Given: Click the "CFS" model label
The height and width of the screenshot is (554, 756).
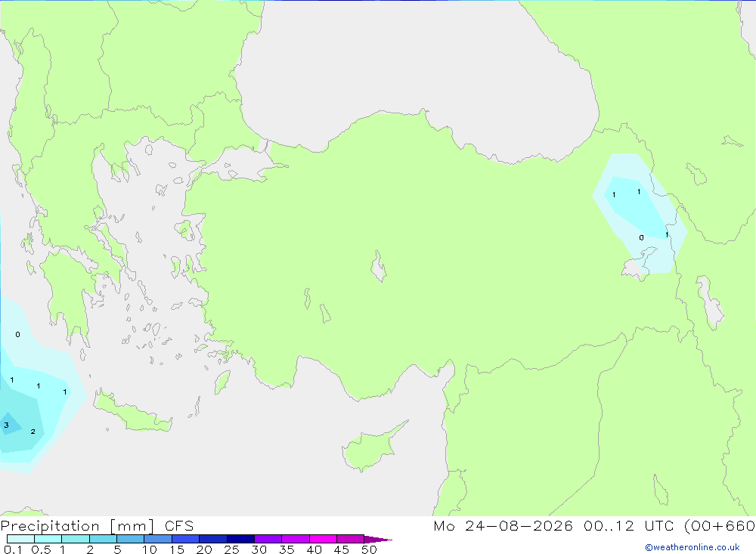Looking at the screenshot, I should [179, 525].
